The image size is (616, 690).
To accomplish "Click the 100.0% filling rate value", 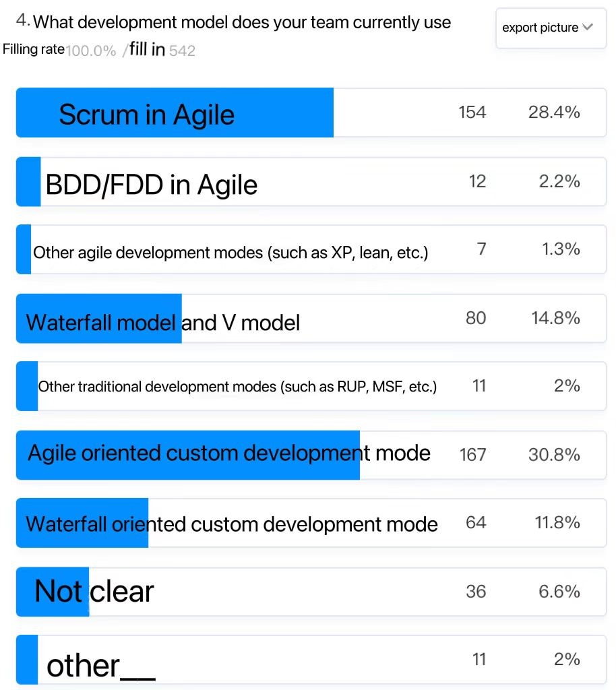I will (91, 51).
